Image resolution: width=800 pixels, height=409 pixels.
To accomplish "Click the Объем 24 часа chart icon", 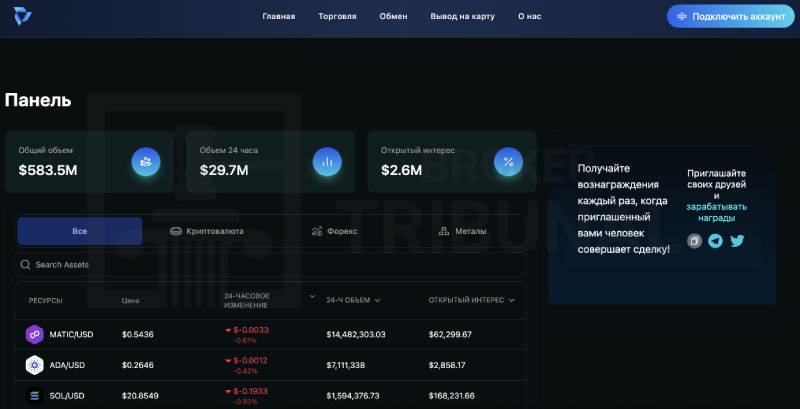I will coord(327,161).
